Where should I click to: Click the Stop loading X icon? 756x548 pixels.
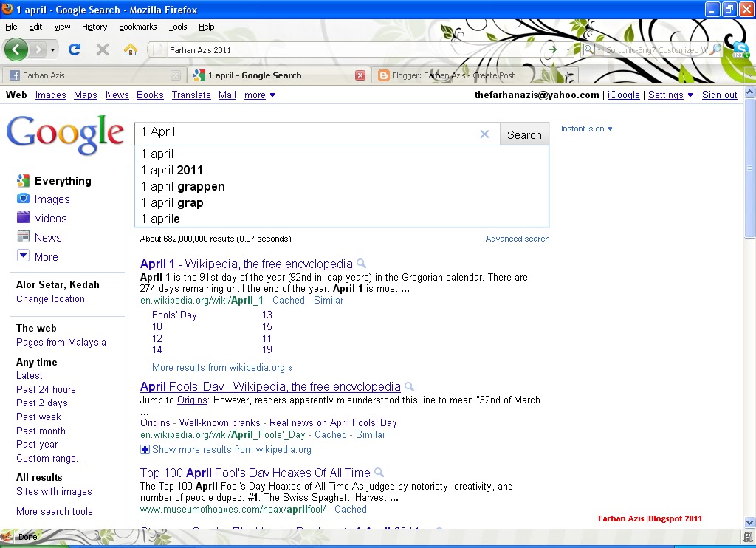(102, 49)
